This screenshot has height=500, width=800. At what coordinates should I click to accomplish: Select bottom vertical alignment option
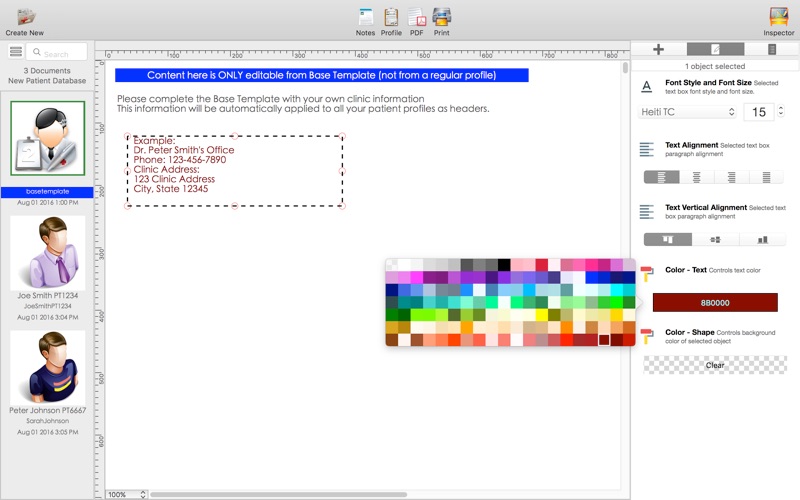(x=762, y=239)
